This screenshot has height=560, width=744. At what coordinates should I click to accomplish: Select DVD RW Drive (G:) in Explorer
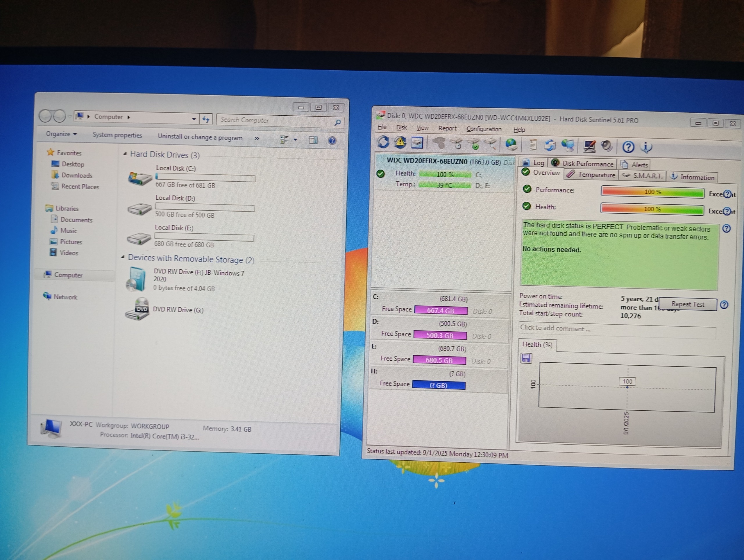click(x=164, y=309)
